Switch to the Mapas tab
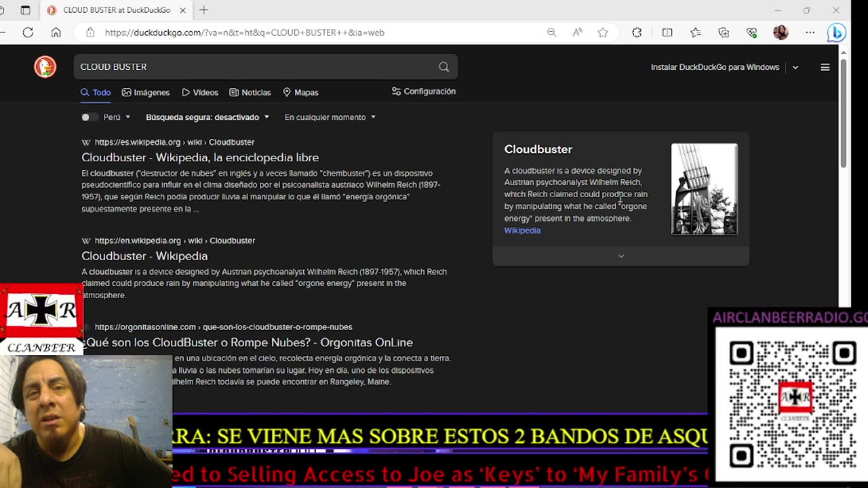 [300, 92]
